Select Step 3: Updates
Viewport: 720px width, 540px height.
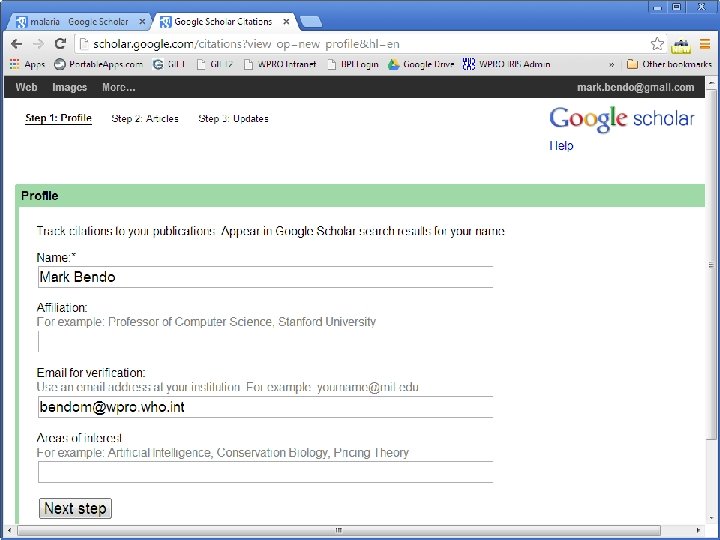tap(233, 118)
